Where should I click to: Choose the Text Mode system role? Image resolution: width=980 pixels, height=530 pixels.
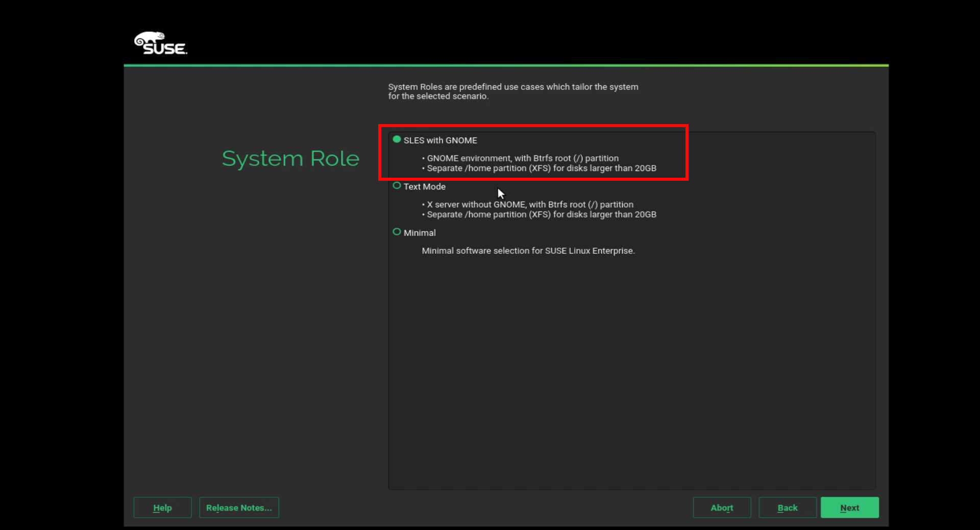pyautogui.click(x=397, y=186)
